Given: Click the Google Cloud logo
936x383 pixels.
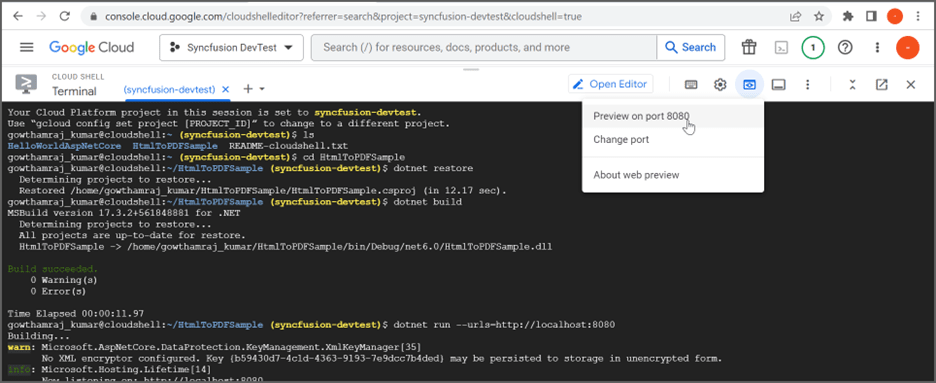Looking at the screenshot, I should coord(91,47).
